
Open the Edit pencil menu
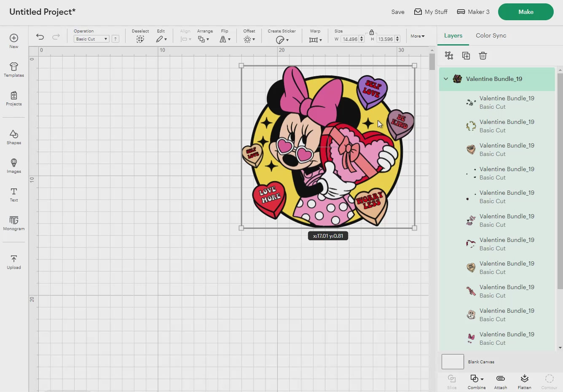(x=161, y=39)
